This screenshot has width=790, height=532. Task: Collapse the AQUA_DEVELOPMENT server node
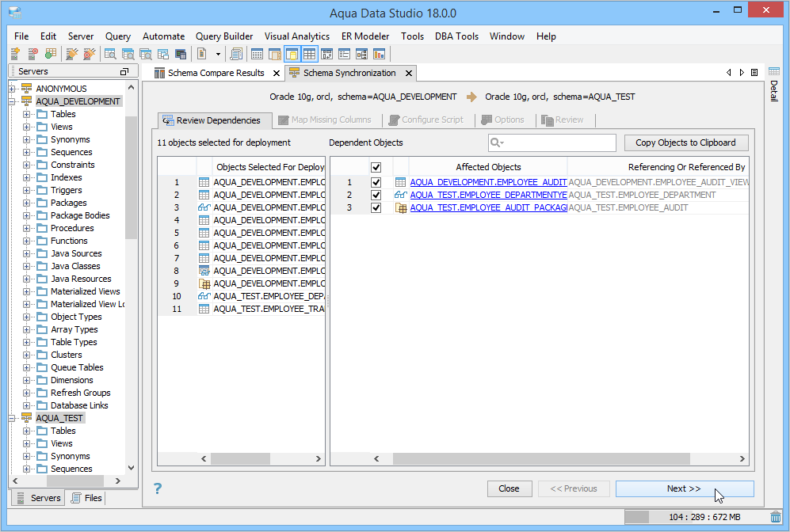[12, 101]
